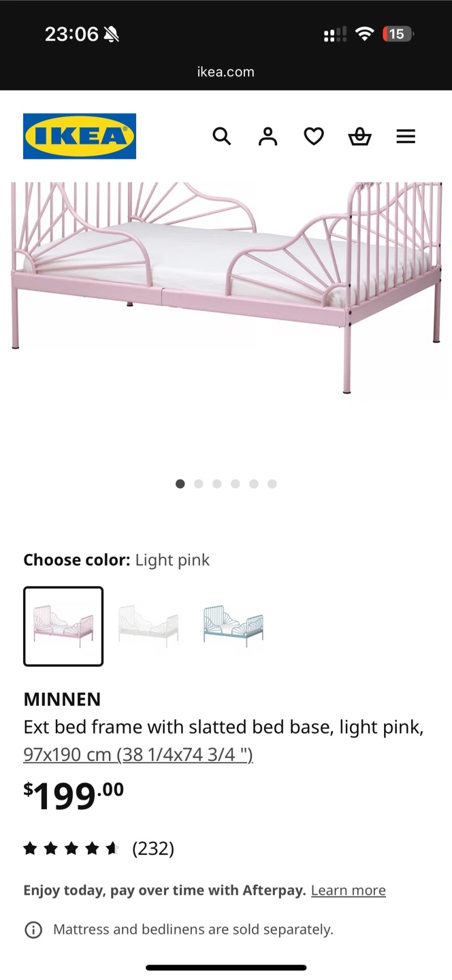Viewport: 452px width, 980px height.
Task: Open the user account profile icon
Action: click(x=268, y=136)
